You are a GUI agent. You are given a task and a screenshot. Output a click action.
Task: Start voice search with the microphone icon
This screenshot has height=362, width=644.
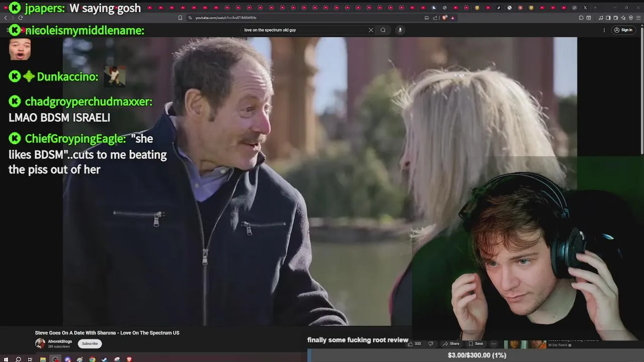tap(400, 30)
